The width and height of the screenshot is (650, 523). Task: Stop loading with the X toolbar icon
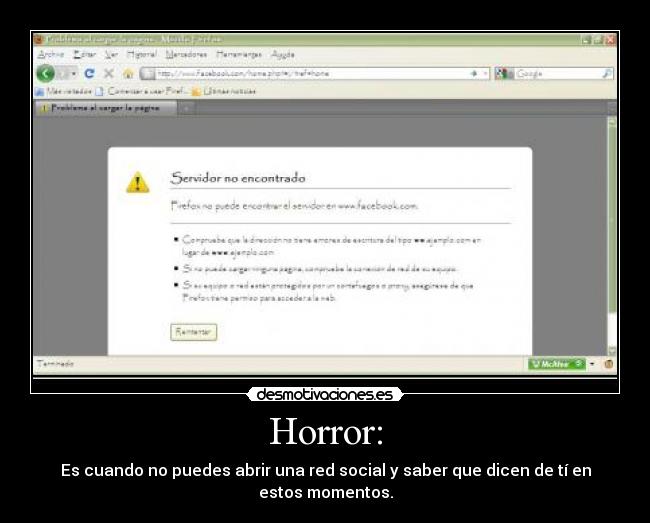pos(109,74)
